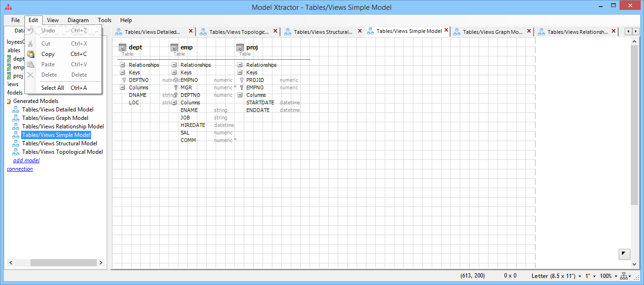Collapse Keys under the emp table
Image resolution: width=644 pixels, height=285 pixels.
[x=174, y=72]
